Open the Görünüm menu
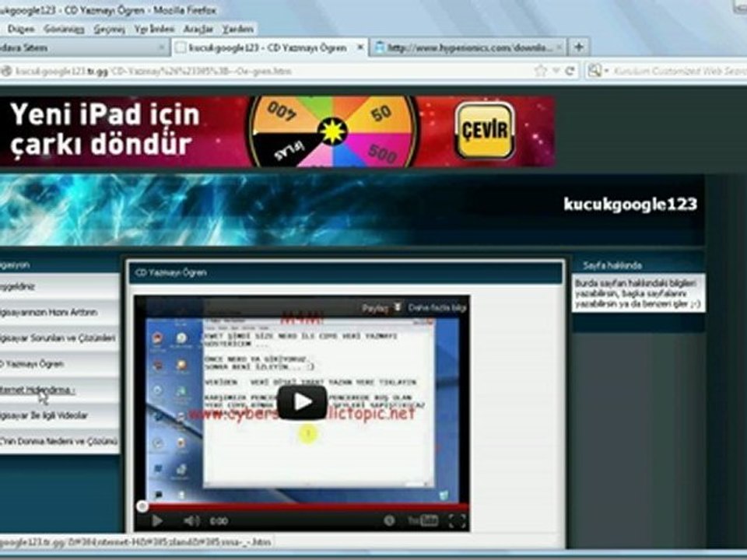 (64, 29)
